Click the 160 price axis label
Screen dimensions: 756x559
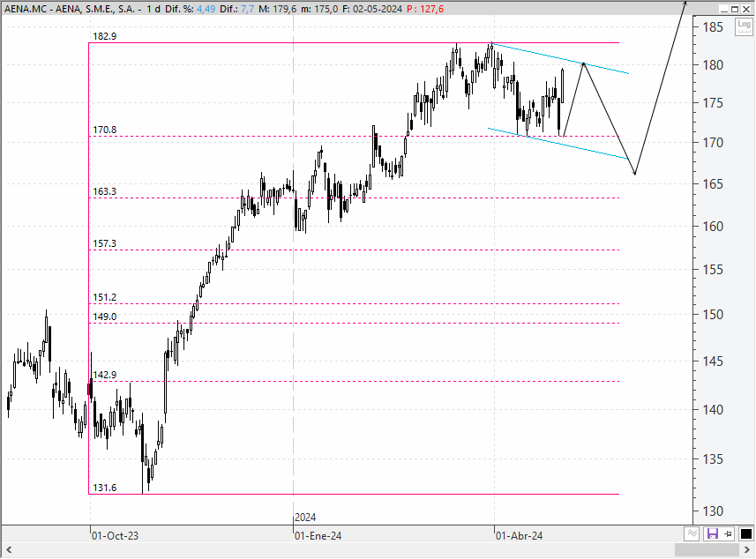[x=713, y=227]
